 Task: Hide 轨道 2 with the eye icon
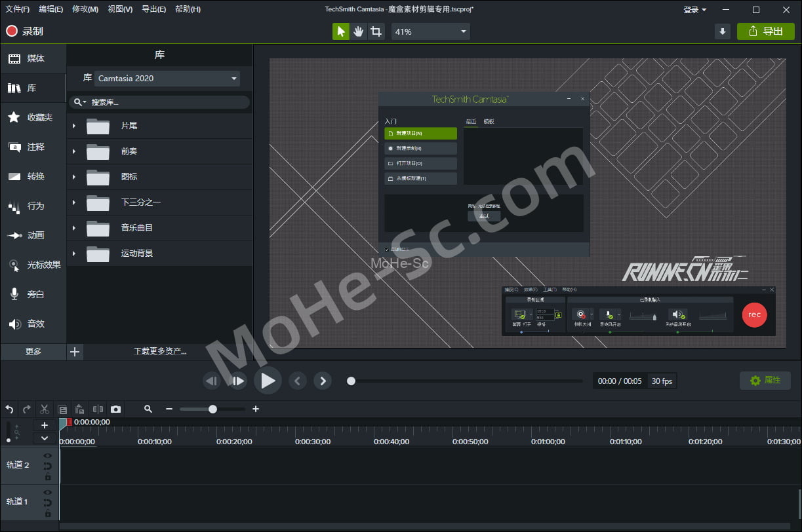(x=47, y=455)
